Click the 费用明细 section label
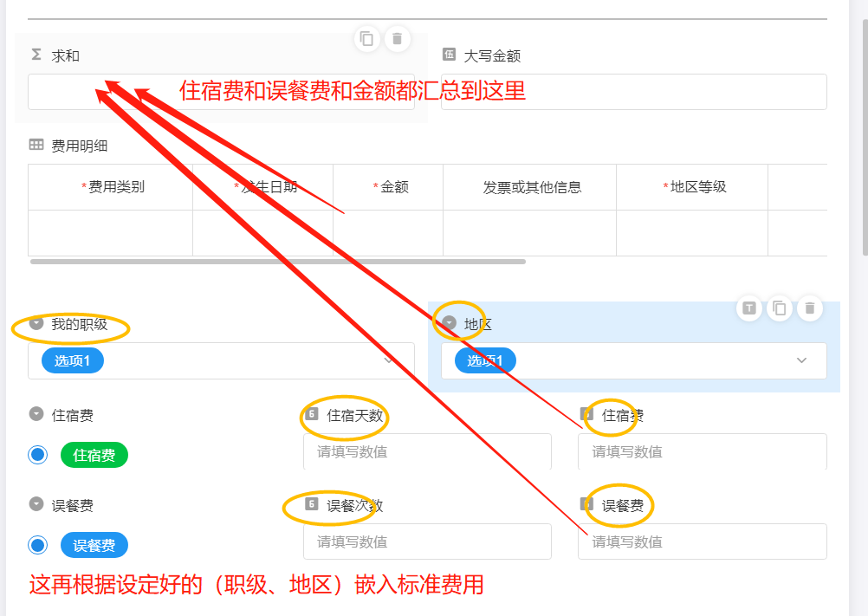The width and height of the screenshot is (868, 616). pyautogui.click(x=79, y=146)
